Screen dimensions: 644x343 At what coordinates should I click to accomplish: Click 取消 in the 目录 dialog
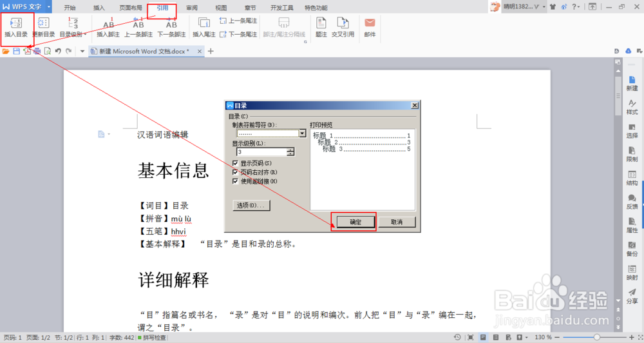397,222
